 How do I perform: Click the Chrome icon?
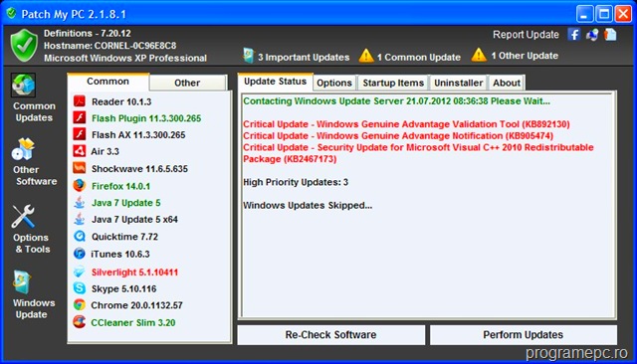pyautogui.click(x=80, y=304)
